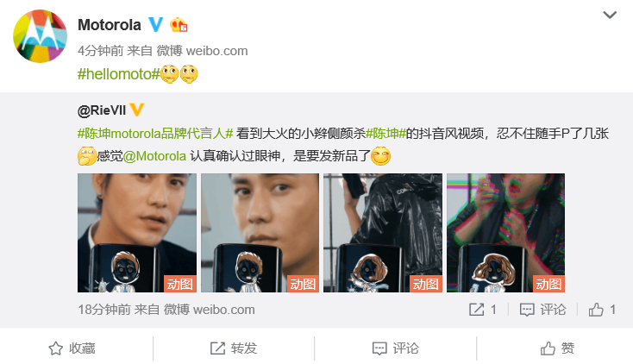View the first GIF thumbnail
Screen dimensions: 633x364
pos(137,233)
